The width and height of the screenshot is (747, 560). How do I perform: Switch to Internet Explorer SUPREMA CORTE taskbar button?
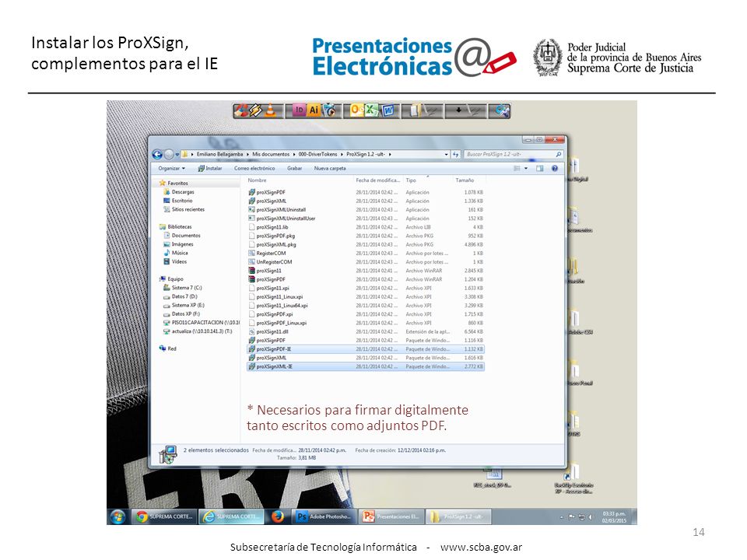pyautogui.click(x=231, y=516)
